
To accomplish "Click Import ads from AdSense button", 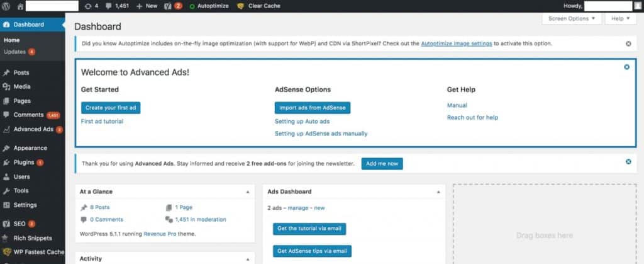I will pos(313,108).
